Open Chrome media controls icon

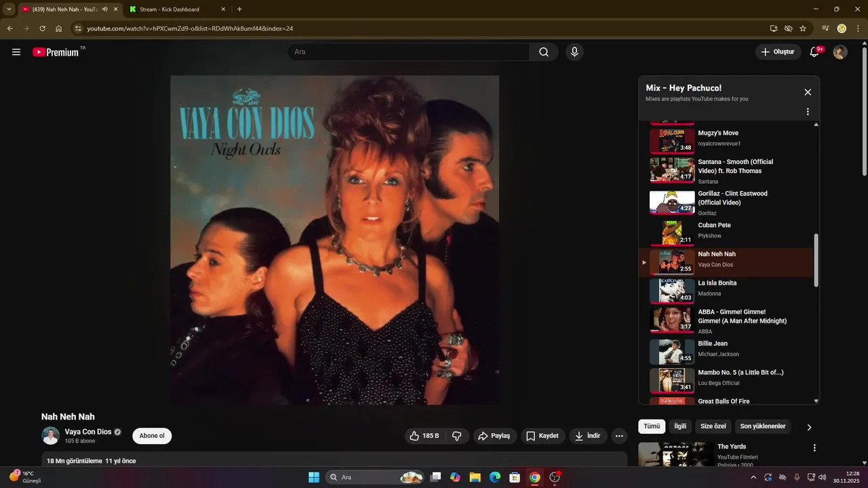coord(825,28)
